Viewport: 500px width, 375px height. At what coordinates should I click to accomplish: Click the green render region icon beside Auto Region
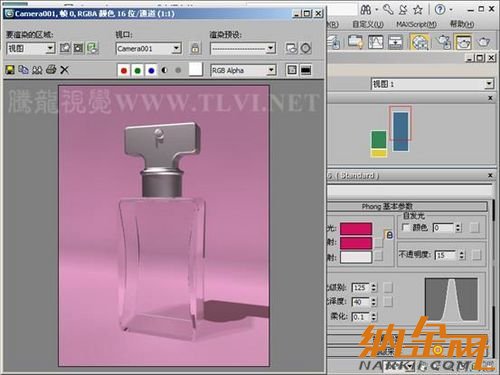tap(92, 48)
